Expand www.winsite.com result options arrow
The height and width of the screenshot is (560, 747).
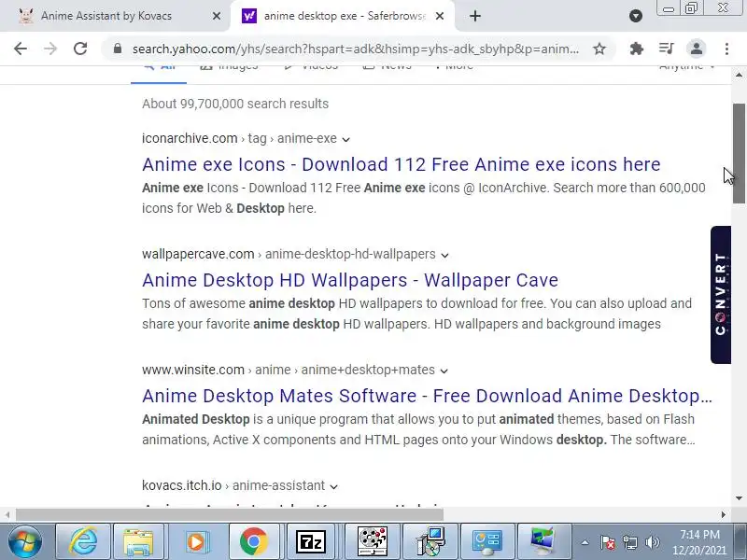444,371
